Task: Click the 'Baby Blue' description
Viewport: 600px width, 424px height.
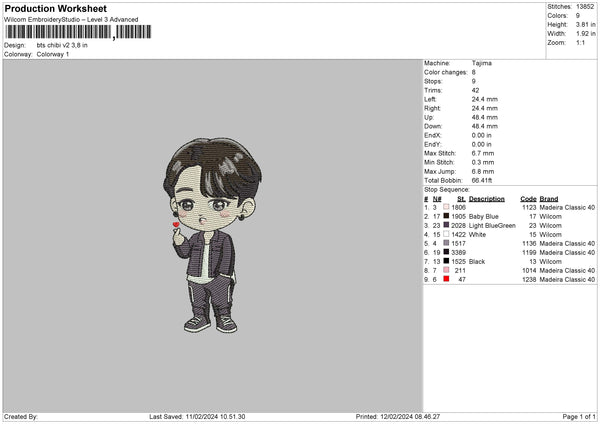Action: pos(484,217)
